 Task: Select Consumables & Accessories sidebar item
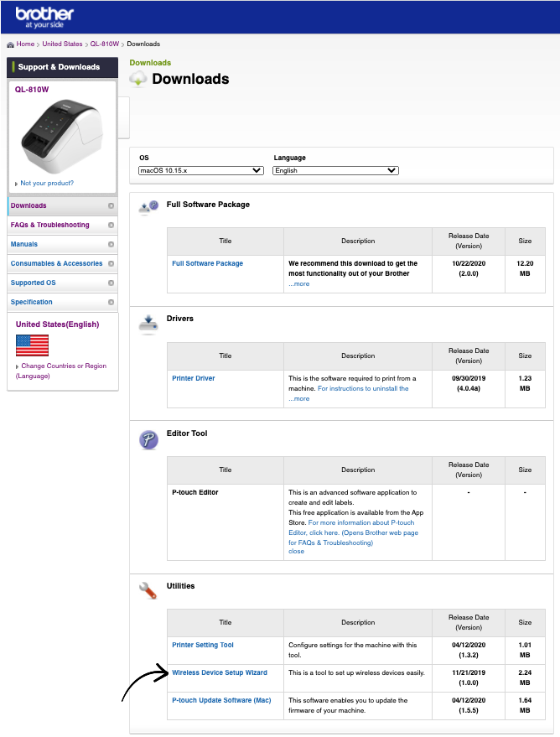click(56, 263)
